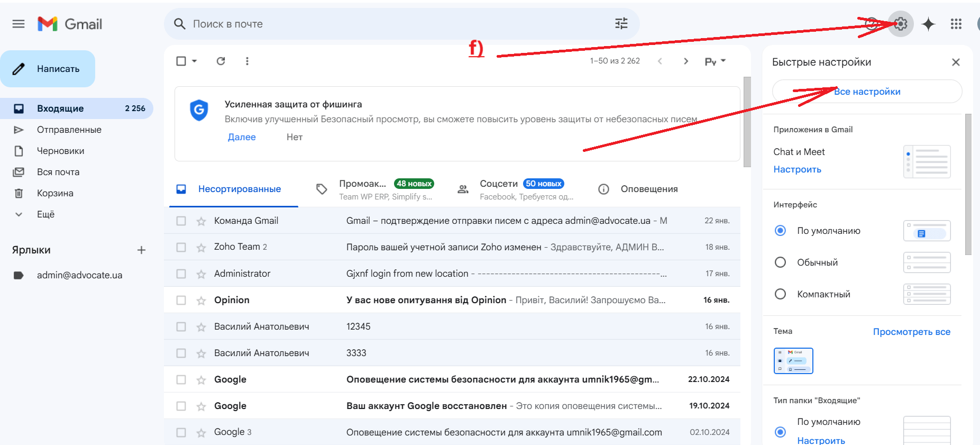Tick the 3333 message checkbox
The image size is (980, 445).
(181, 353)
